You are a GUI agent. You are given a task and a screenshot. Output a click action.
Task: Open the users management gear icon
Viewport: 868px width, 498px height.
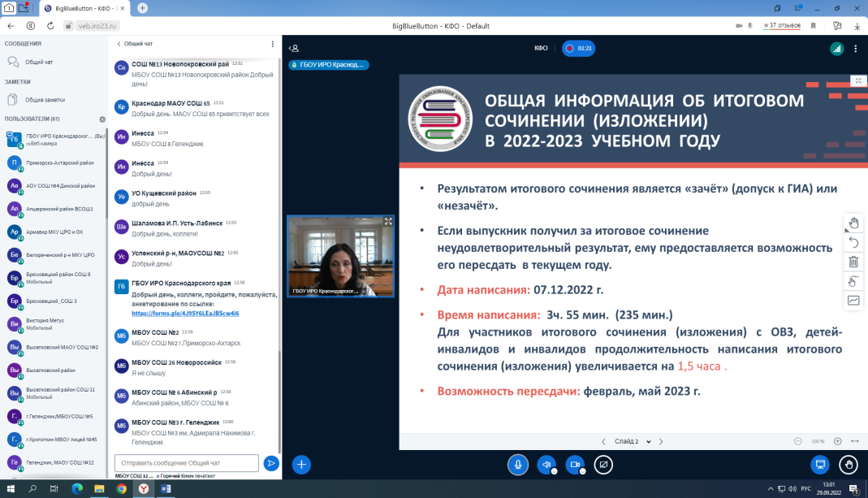point(102,119)
